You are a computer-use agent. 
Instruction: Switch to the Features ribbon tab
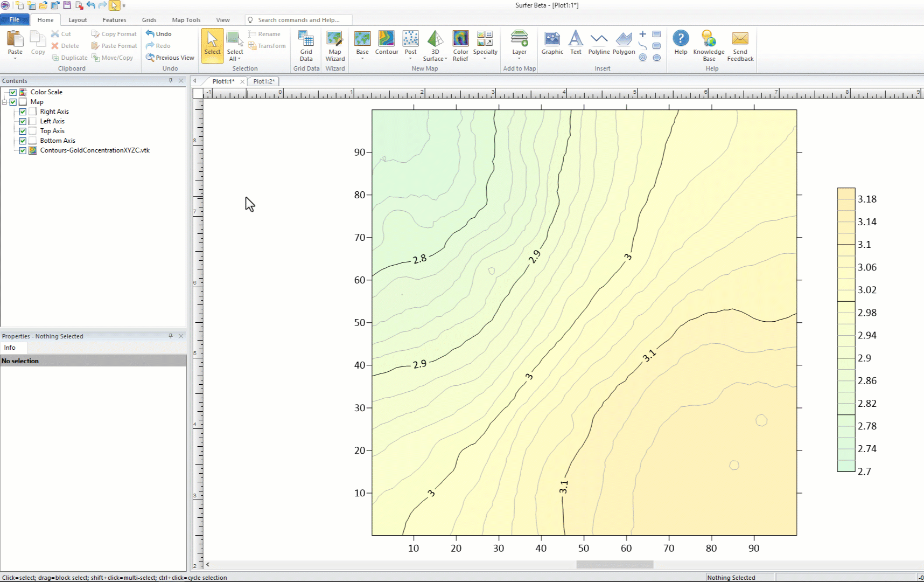(x=114, y=20)
